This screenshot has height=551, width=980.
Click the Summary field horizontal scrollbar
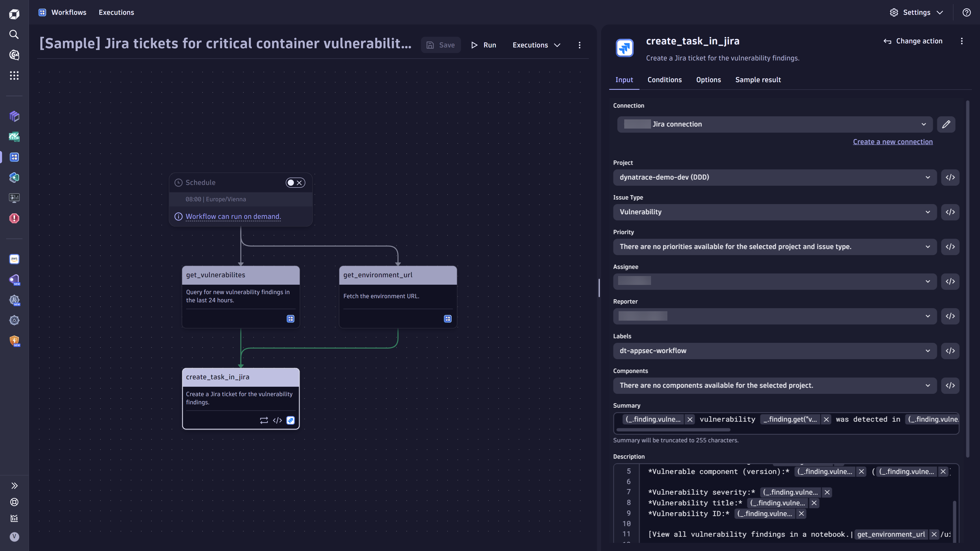(x=673, y=430)
